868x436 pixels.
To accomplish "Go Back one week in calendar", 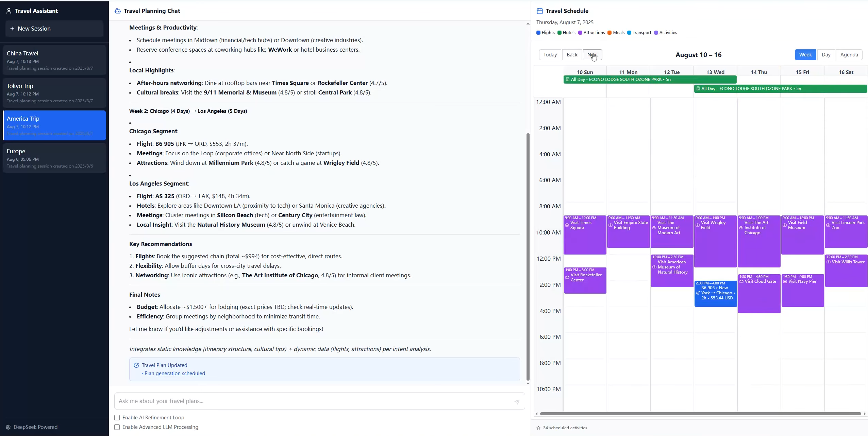I will click(572, 55).
